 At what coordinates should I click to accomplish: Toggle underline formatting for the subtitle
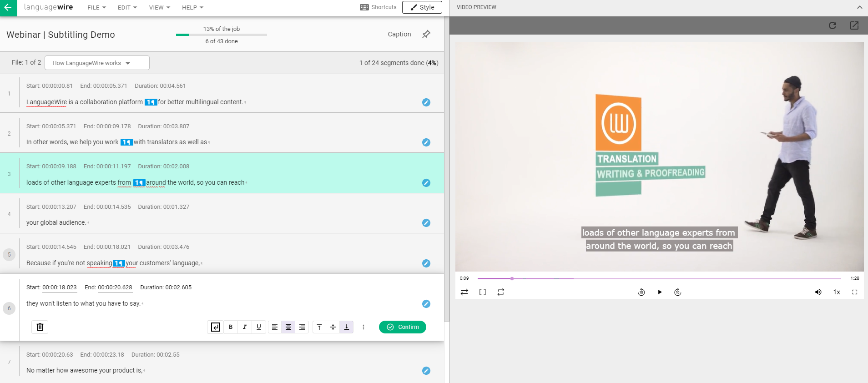click(259, 327)
